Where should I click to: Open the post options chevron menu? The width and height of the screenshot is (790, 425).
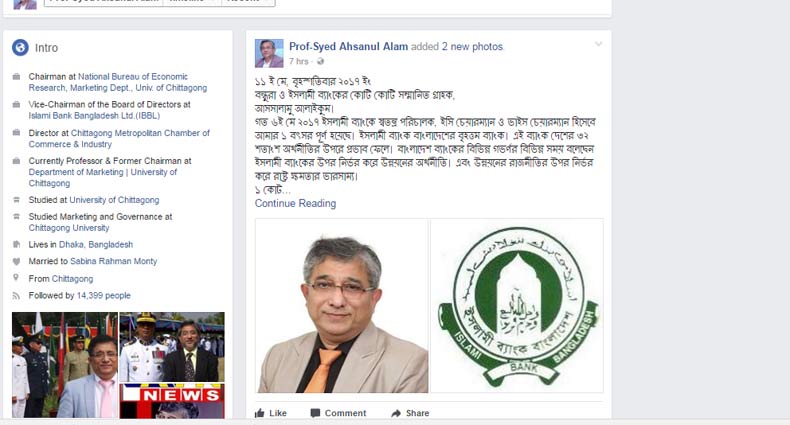(x=599, y=44)
